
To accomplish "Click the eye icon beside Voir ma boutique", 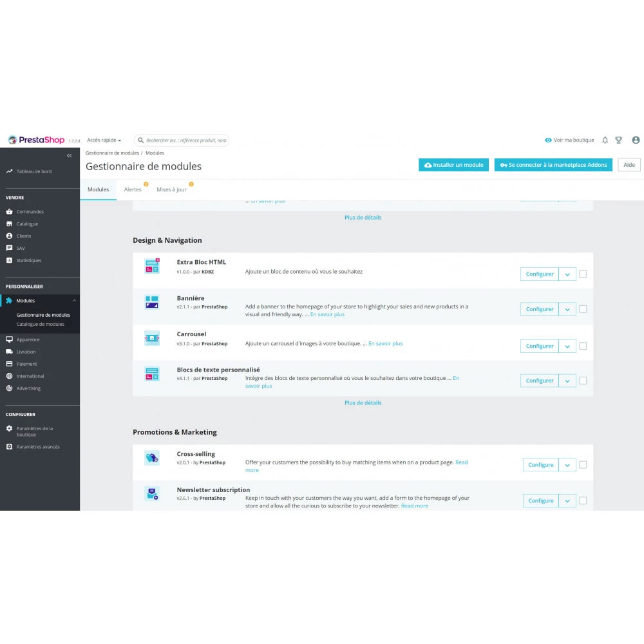I will [x=548, y=140].
